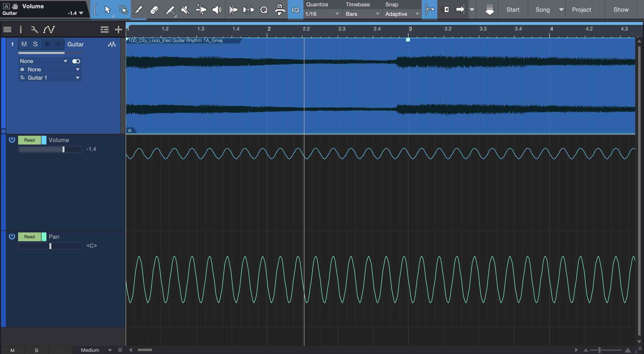Select the Eraser tool

click(154, 10)
